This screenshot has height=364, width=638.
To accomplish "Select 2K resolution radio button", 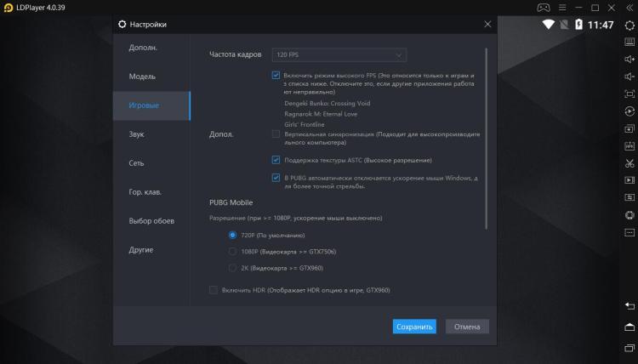I will pyautogui.click(x=232, y=268).
